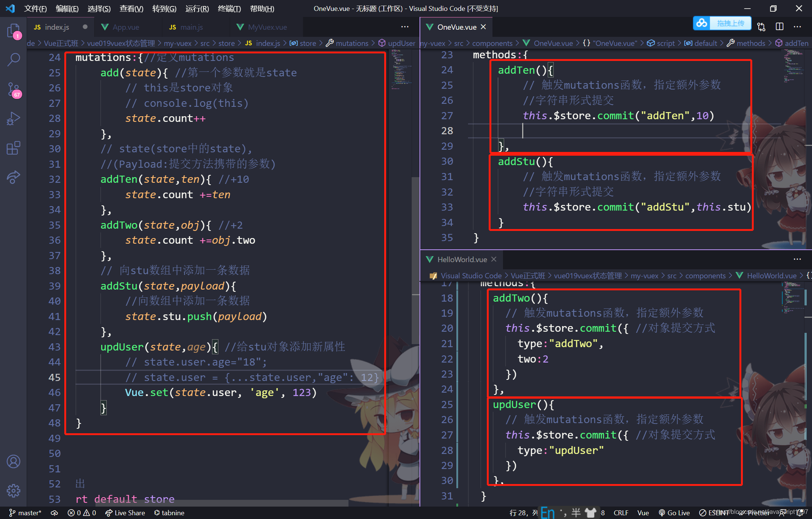This screenshot has width=812, height=519.
Task: Open the Explorer view in activity bar
Action: [x=13, y=31]
